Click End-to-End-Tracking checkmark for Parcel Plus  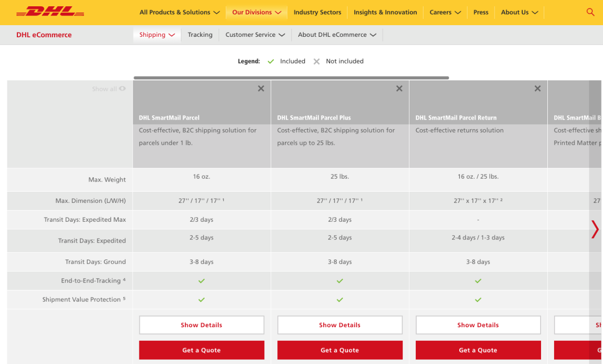[x=340, y=281]
